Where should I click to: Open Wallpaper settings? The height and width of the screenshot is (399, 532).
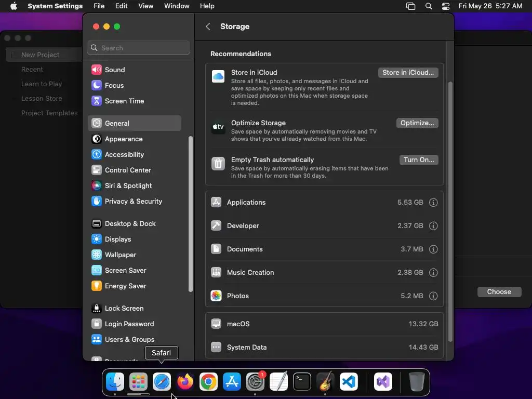135,255
